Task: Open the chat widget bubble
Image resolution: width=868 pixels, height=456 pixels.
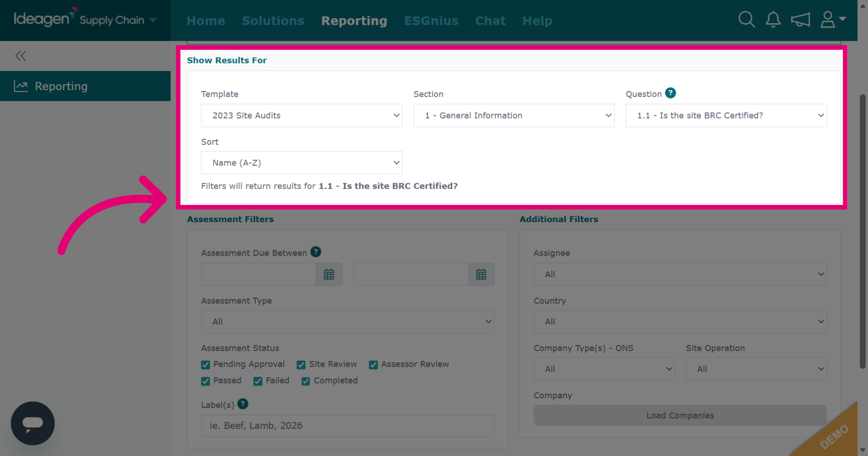Action: tap(33, 423)
